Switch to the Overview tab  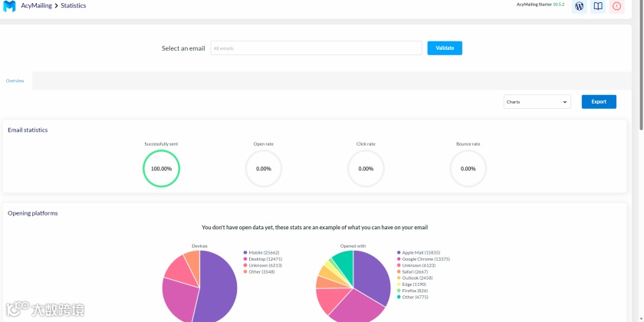[15, 81]
